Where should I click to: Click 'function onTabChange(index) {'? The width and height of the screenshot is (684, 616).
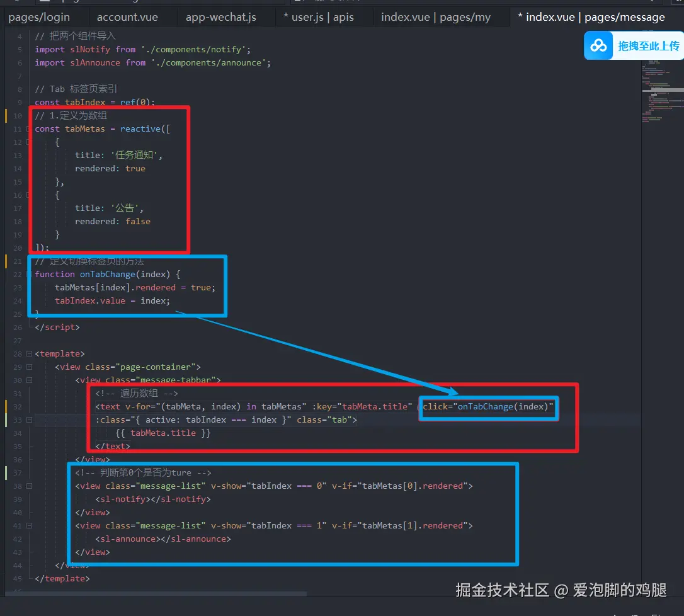tap(107, 274)
